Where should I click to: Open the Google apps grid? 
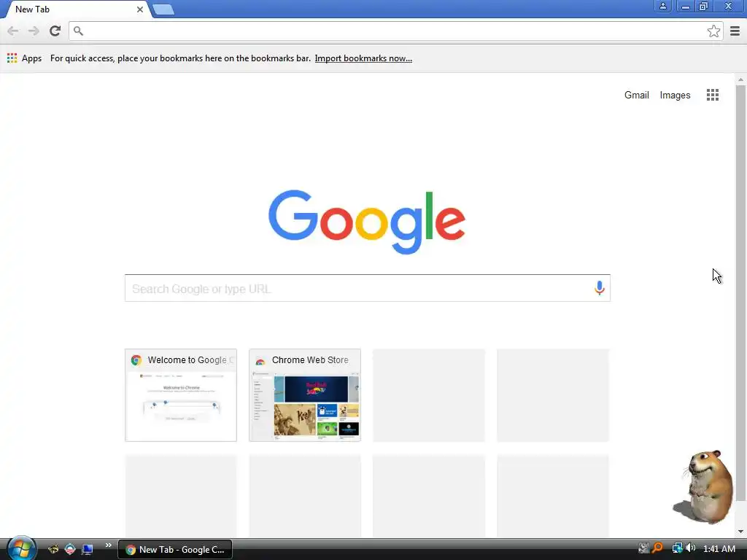[x=712, y=95]
